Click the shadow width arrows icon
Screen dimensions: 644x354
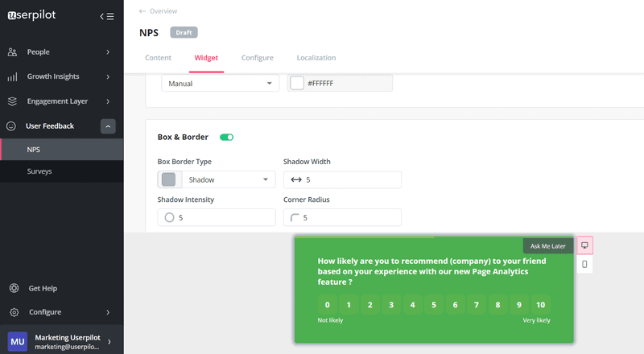[296, 180]
